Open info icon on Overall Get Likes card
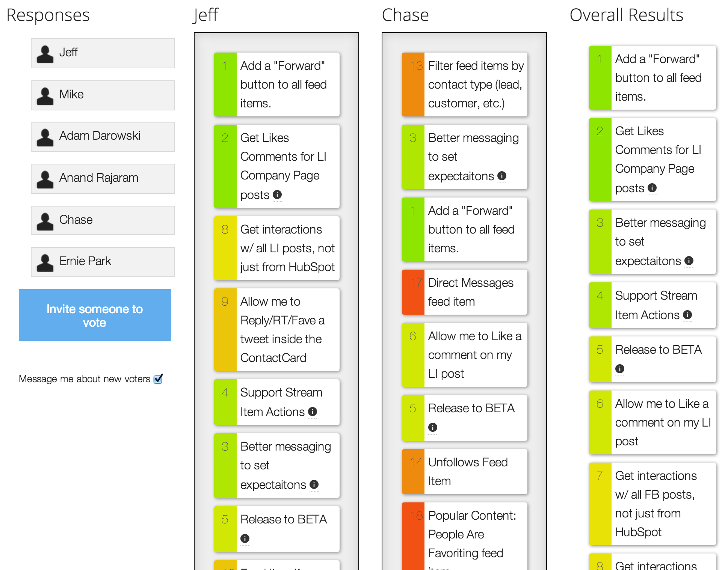 click(x=652, y=188)
